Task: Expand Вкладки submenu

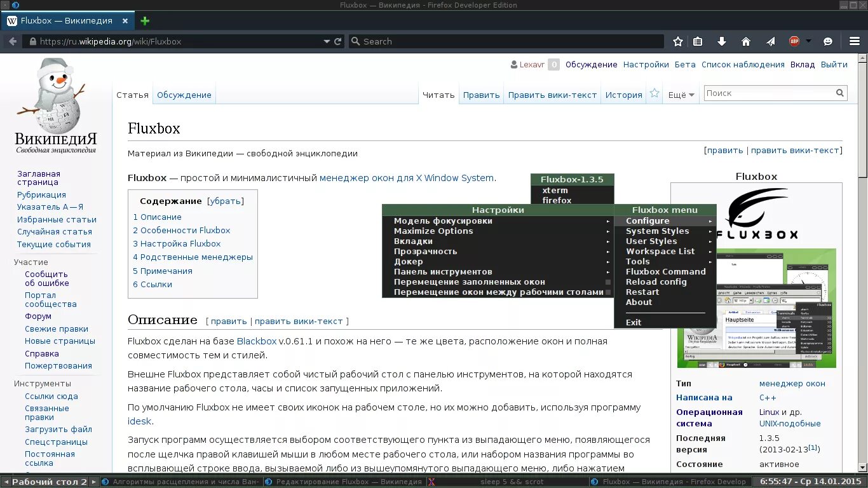Action: [498, 241]
